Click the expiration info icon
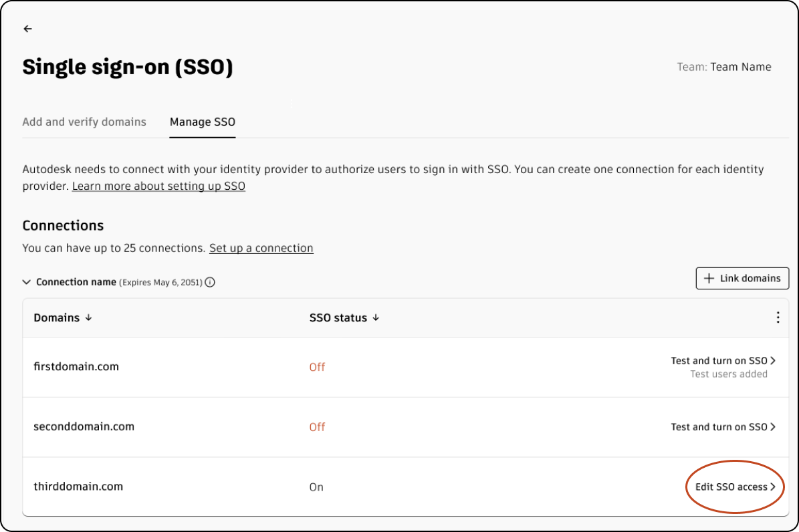 210,283
